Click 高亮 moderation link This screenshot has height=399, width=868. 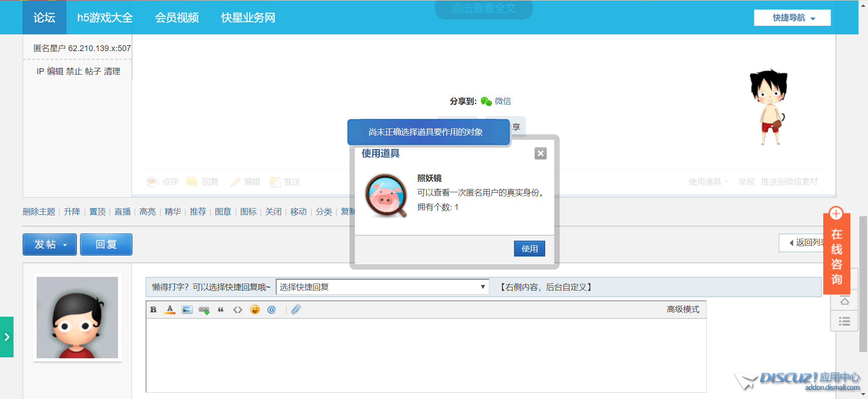[147, 212]
